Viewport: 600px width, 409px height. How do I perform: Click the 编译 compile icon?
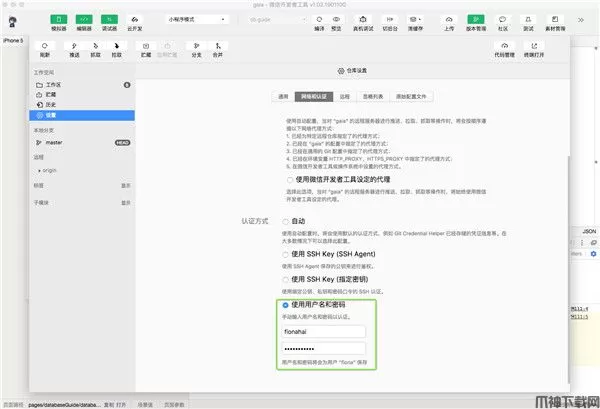click(319, 19)
